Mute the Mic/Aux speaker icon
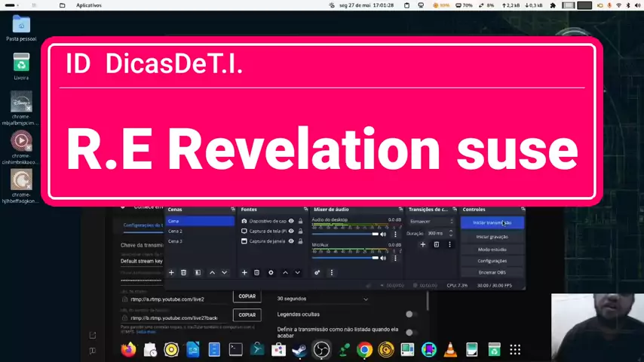The image size is (644, 362). (385, 257)
